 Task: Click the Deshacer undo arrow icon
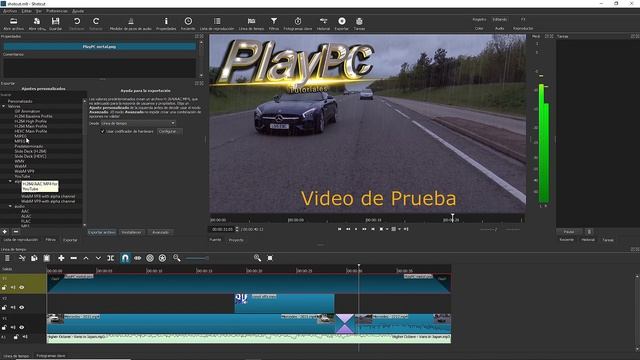pyautogui.click(x=77, y=21)
